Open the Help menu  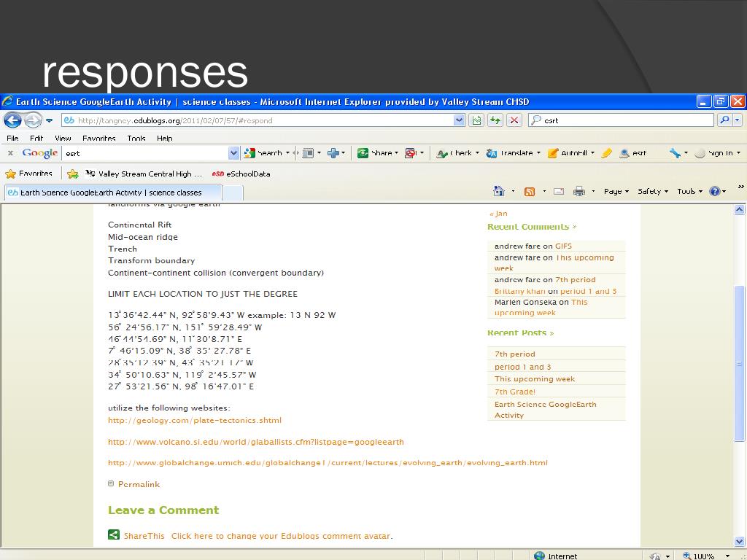(165, 138)
